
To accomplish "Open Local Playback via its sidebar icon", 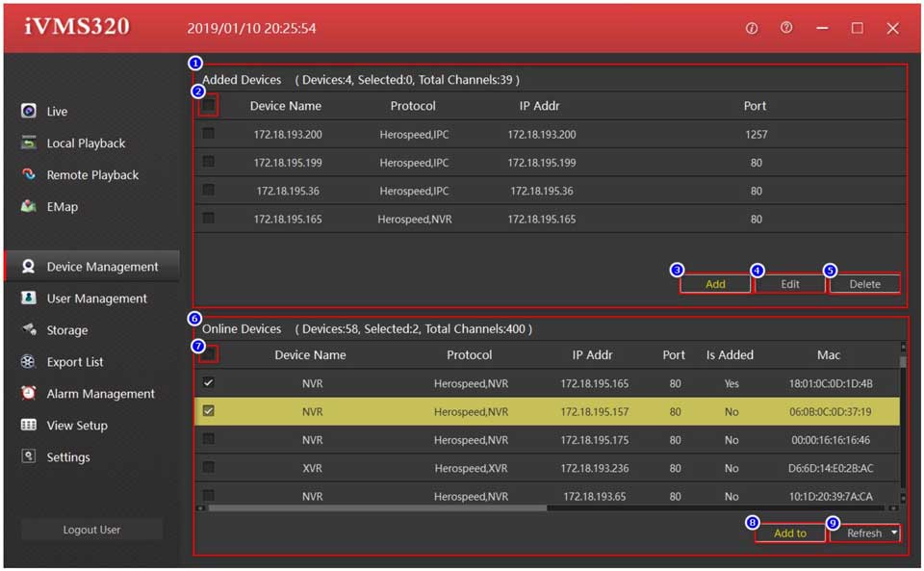I will click(x=29, y=143).
